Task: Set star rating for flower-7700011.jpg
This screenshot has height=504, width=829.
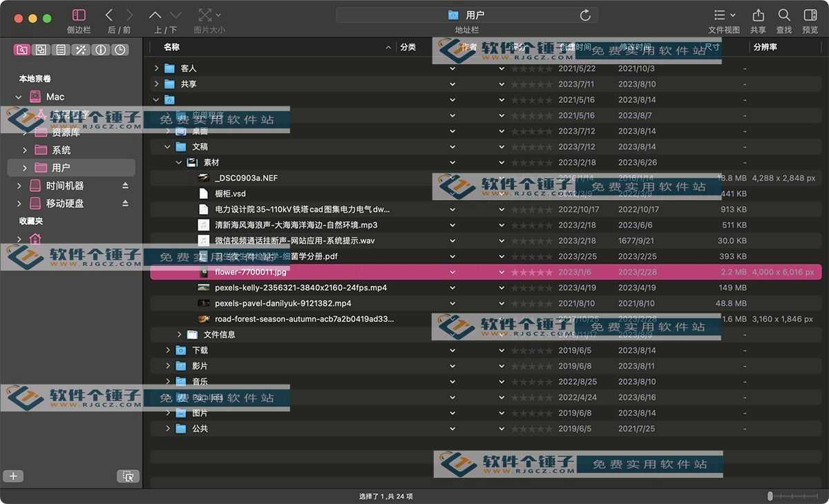Action: point(532,272)
